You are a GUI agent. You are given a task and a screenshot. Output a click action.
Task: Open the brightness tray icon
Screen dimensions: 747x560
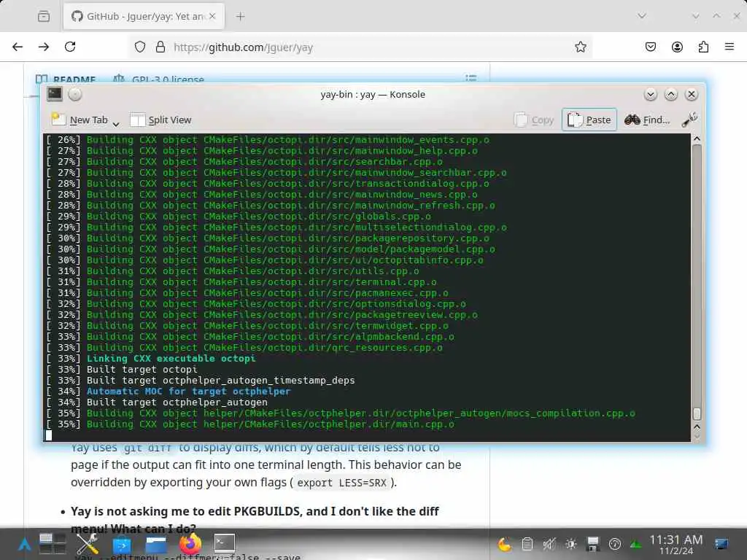(570, 544)
